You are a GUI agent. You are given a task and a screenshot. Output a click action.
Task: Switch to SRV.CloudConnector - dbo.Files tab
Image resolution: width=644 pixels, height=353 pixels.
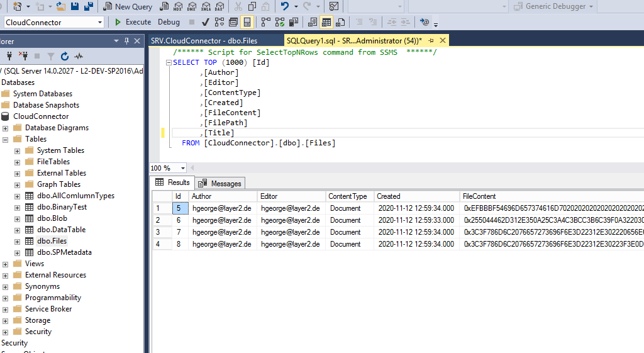[x=204, y=40]
